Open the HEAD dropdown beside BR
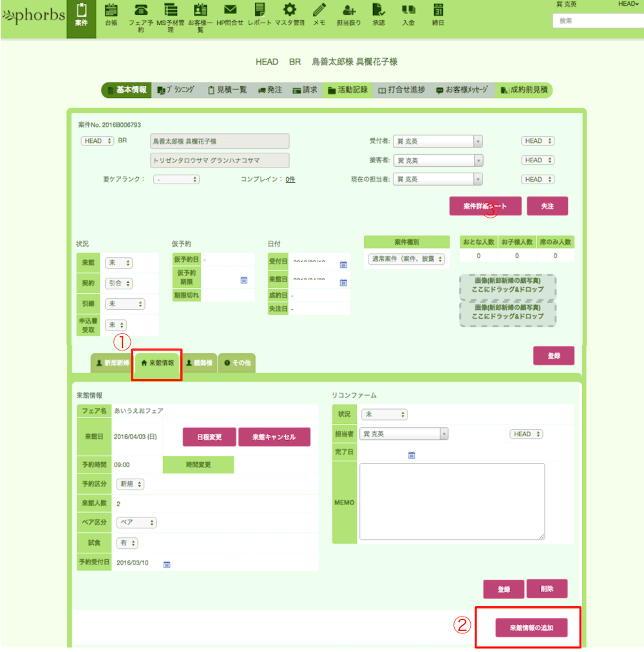 click(x=97, y=141)
